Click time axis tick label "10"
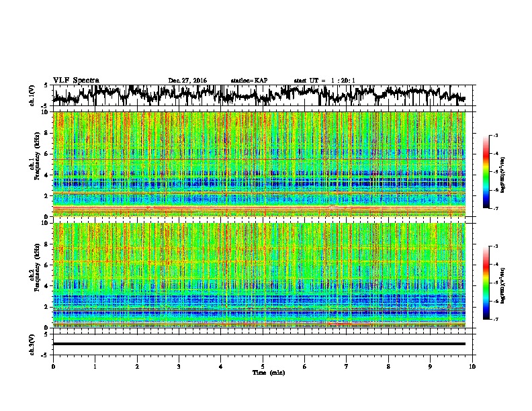 coord(472,367)
